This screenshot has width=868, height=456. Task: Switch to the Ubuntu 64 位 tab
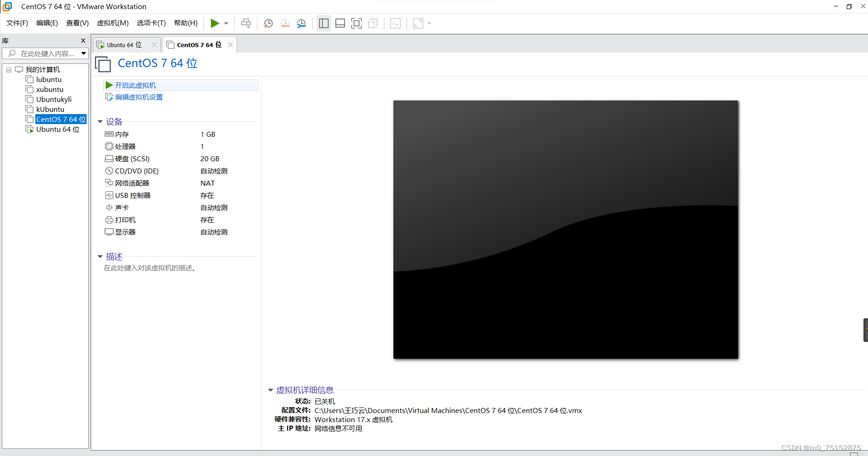click(122, 44)
